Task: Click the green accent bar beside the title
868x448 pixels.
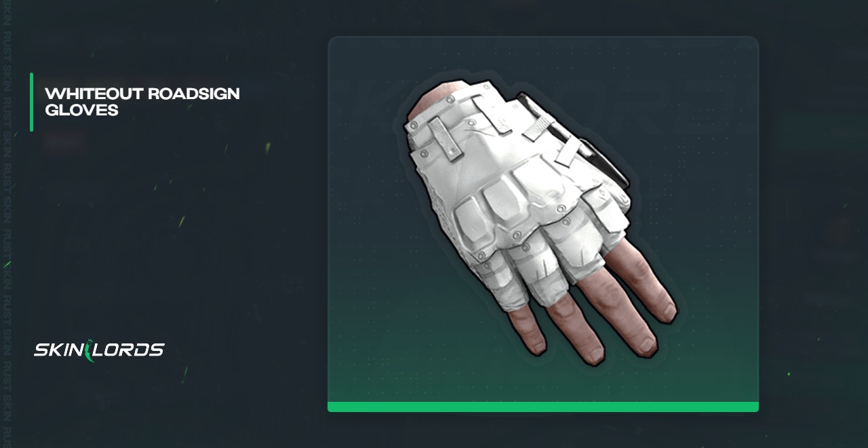Action: coord(31,102)
